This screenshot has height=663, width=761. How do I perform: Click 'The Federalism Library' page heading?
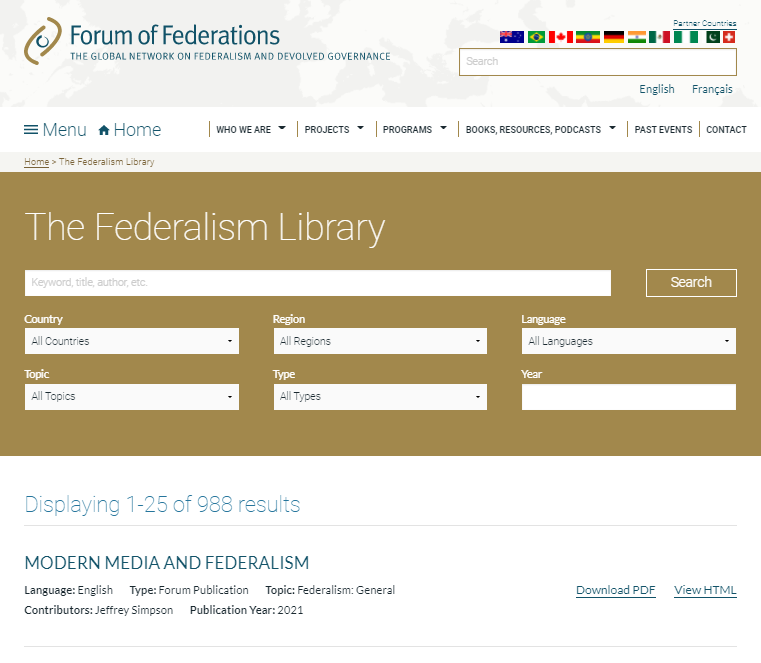click(x=205, y=227)
